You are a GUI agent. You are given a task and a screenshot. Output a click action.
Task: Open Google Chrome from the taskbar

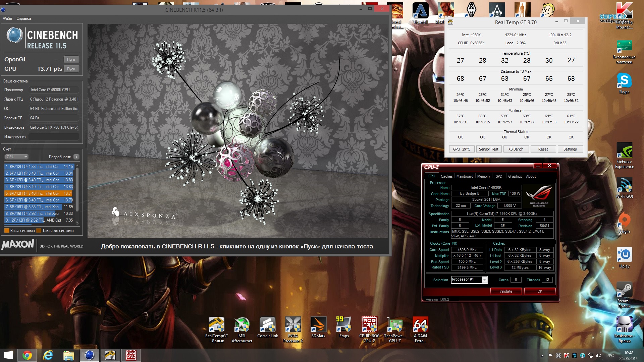(27, 355)
